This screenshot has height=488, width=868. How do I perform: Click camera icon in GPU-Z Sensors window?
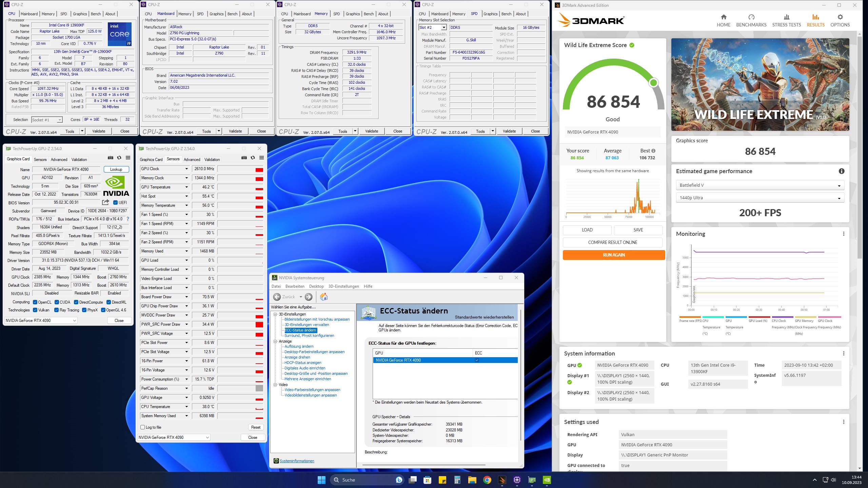point(244,158)
